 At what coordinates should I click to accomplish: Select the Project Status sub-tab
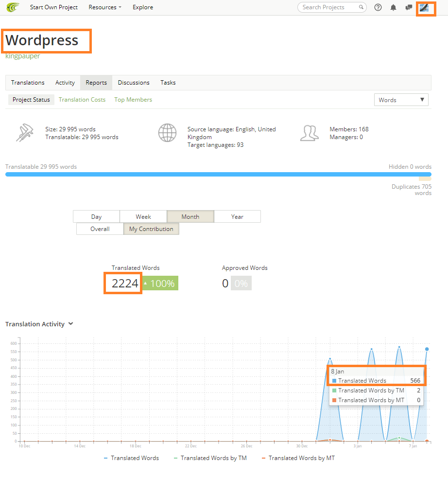pos(31,100)
